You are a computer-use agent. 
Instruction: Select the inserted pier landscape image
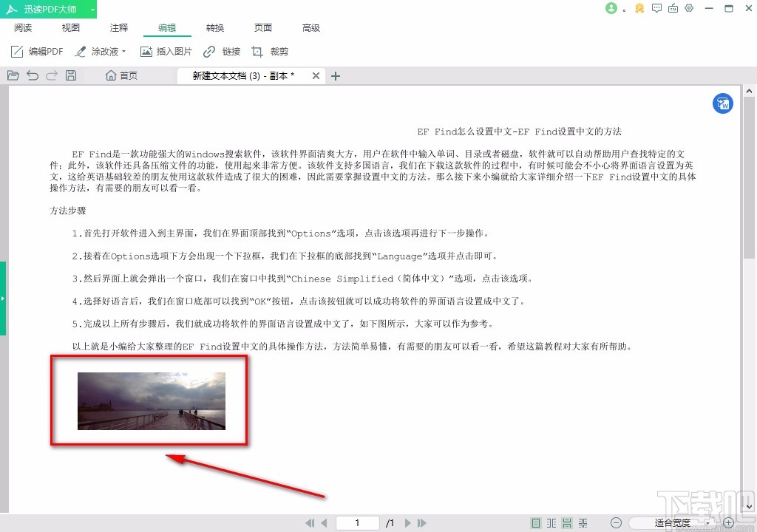pyautogui.click(x=152, y=400)
